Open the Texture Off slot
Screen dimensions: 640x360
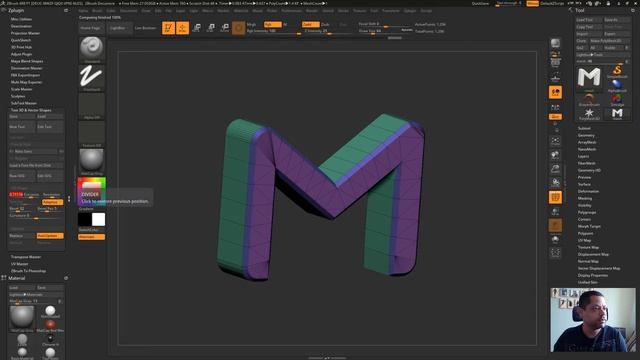(x=91, y=134)
